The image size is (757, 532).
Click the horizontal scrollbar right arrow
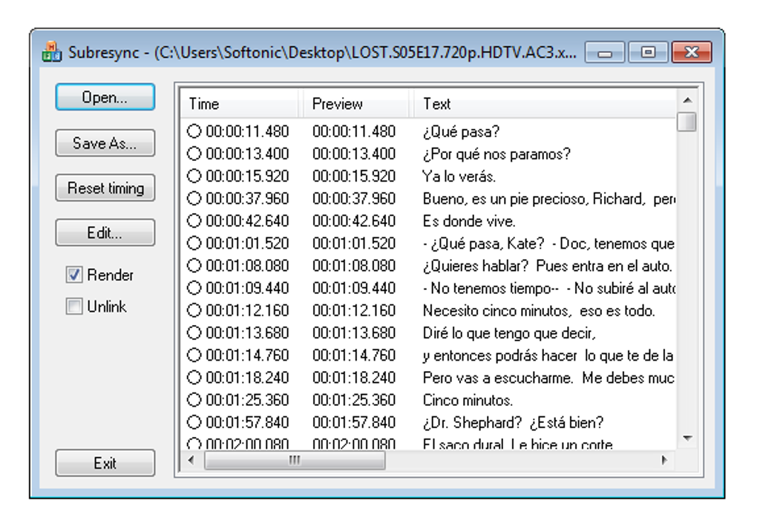664,459
